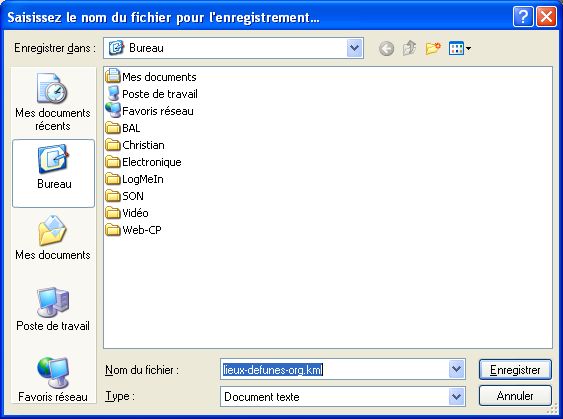Click the back navigation arrow icon
Image resolution: width=563 pixels, height=419 pixels.
(x=386, y=48)
